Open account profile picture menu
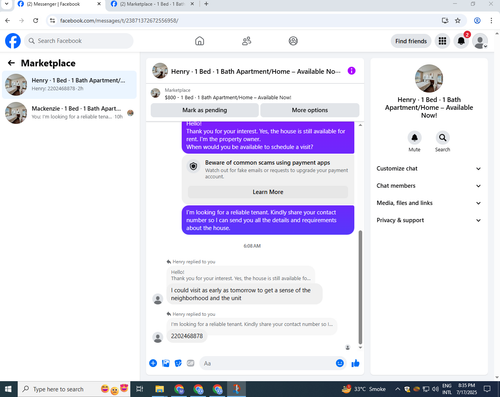Image resolution: width=500 pixels, height=397 pixels. (480, 41)
